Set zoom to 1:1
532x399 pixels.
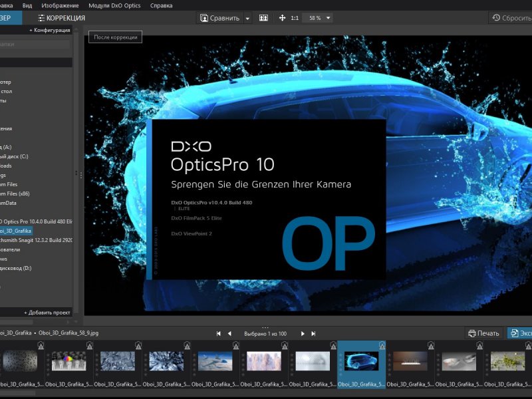point(295,18)
